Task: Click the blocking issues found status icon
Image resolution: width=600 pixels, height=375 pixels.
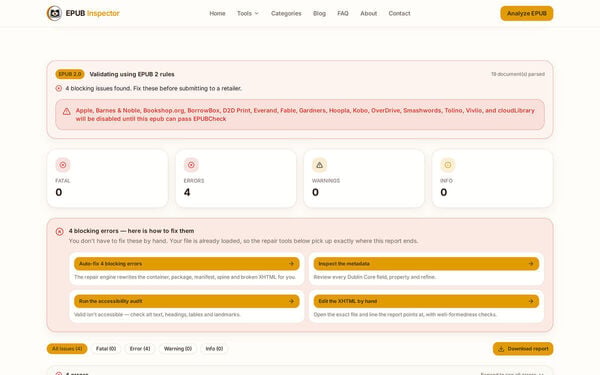Action: click(59, 88)
